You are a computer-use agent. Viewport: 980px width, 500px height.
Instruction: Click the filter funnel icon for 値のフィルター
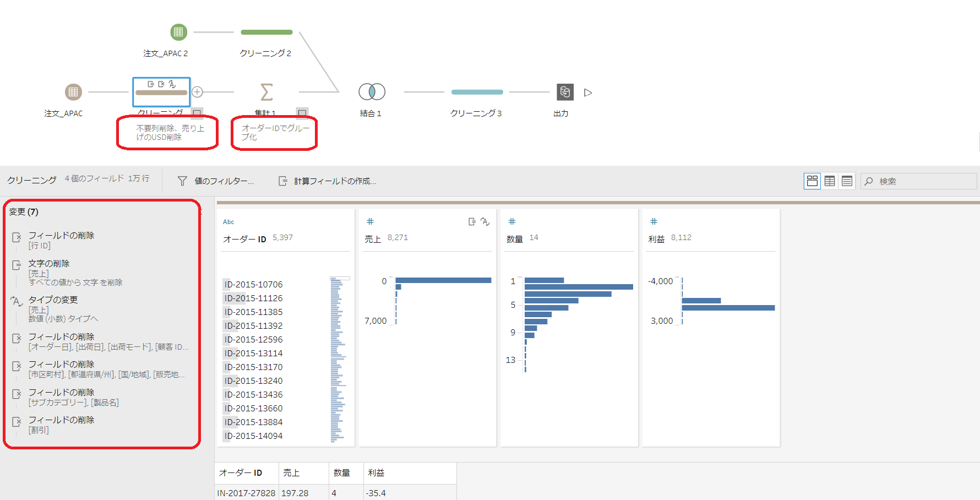tap(182, 181)
